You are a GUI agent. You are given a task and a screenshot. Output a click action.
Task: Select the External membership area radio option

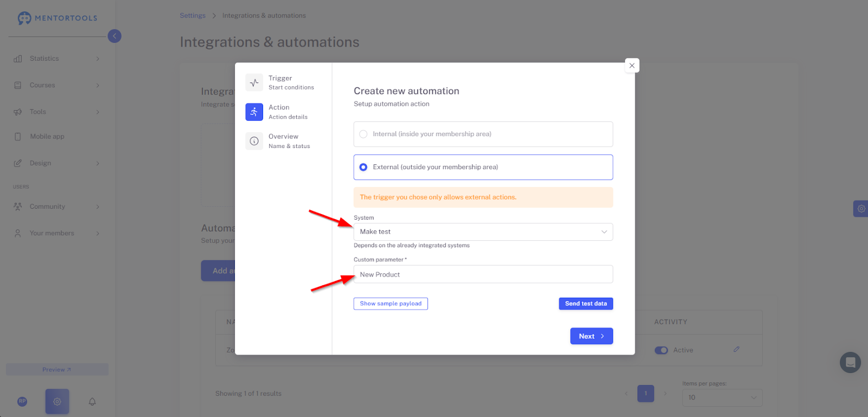pos(483,167)
